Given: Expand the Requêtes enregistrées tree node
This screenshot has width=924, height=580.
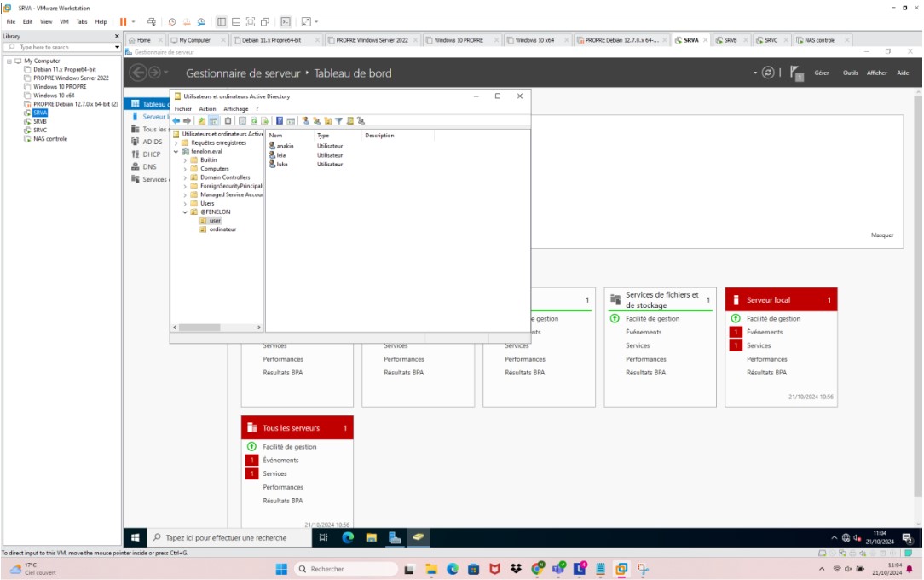Looking at the screenshot, I should pos(176,142).
